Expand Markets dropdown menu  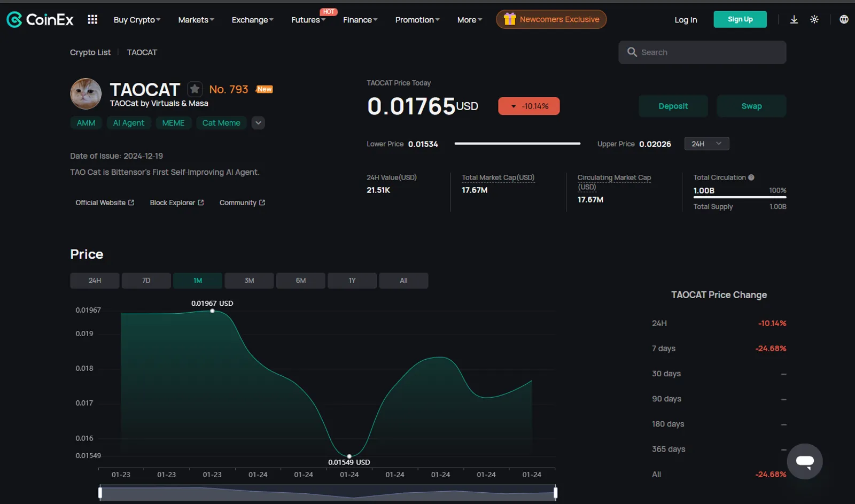(x=196, y=20)
